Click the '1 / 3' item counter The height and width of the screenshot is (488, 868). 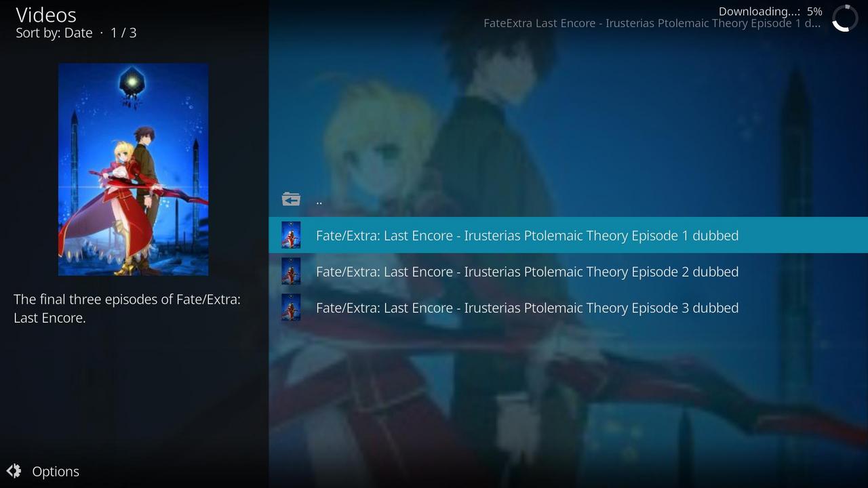click(123, 33)
